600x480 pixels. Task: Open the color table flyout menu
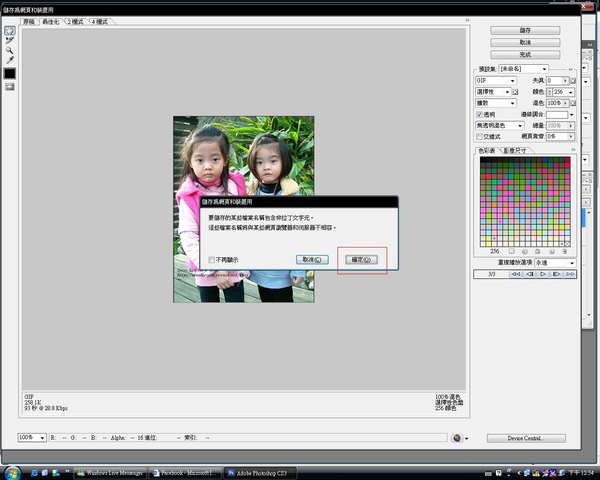573,150
